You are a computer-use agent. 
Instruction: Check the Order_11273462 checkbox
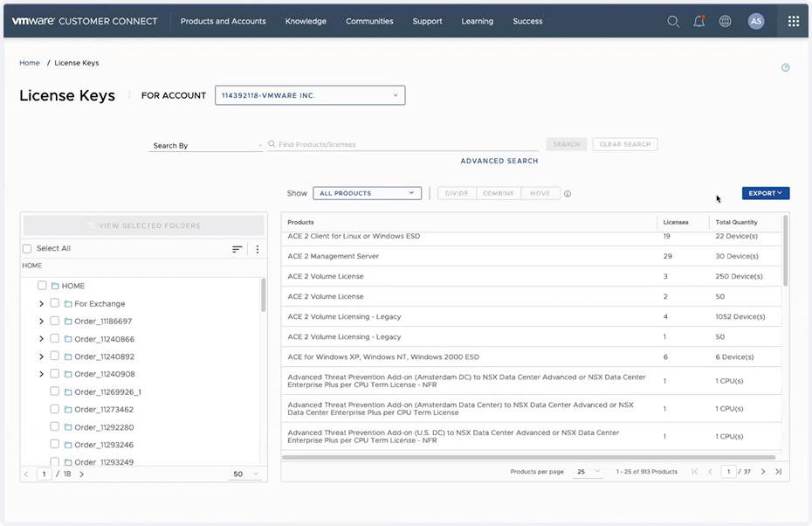coord(54,409)
